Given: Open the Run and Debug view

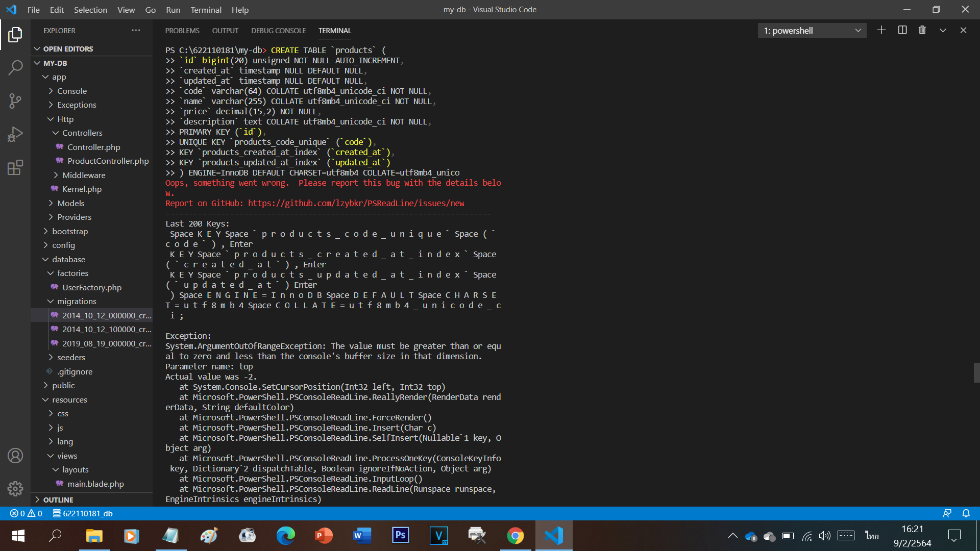Looking at the screenshot, I should point(15,134).
